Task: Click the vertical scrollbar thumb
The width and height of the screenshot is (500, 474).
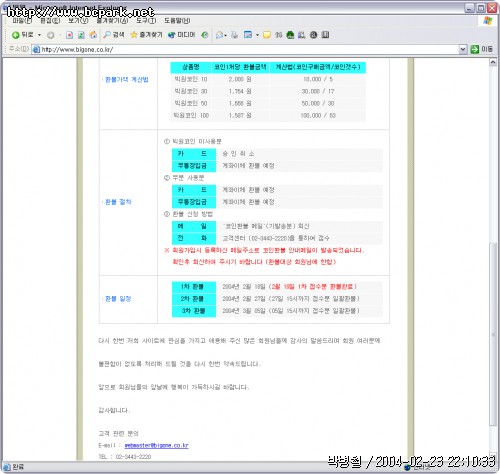Action: 493,333
